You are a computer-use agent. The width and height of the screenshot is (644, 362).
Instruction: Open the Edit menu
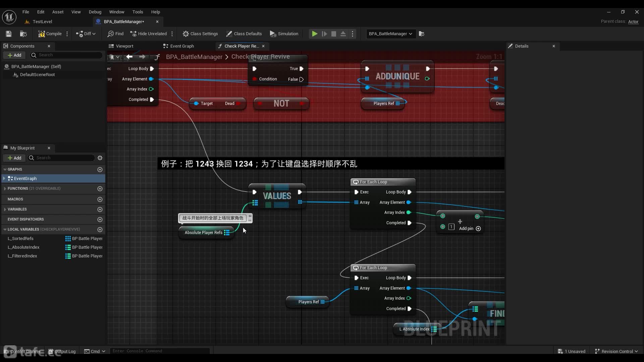pyautogui.click(x=41, y=12)
